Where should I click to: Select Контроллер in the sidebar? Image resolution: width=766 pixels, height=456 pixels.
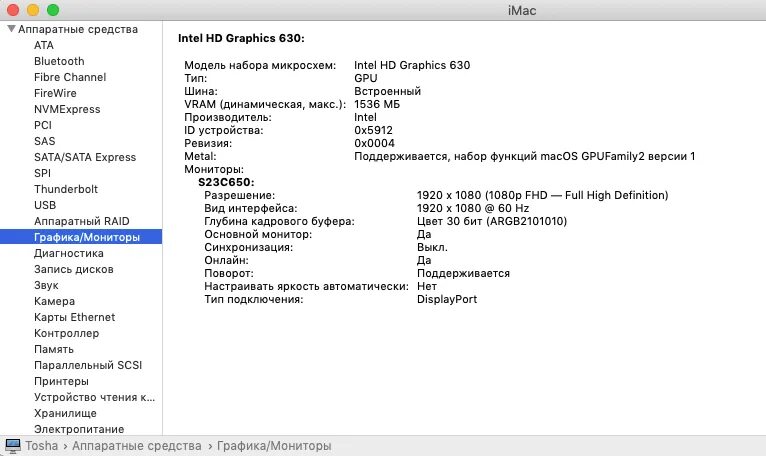click(66, 333)
